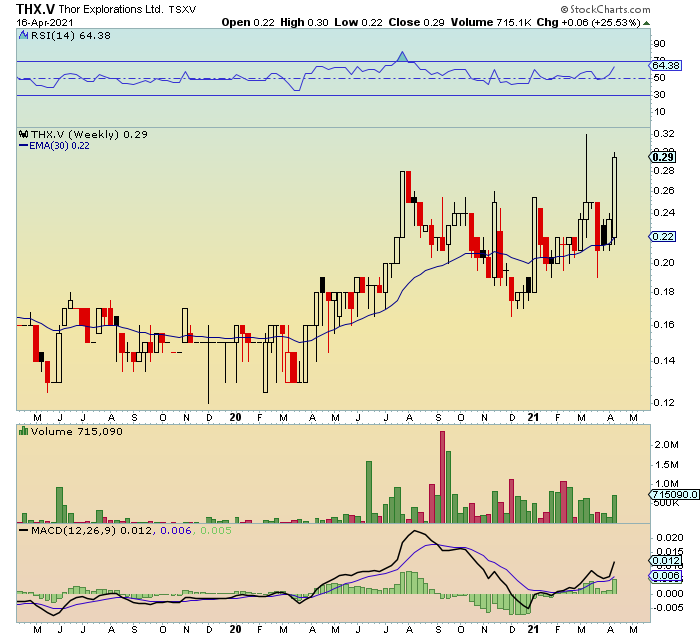Screen dimensions: 700x639
Task: Click the MACD(12,26,9) 0.012 legend
Action: (x=92, y=530)
